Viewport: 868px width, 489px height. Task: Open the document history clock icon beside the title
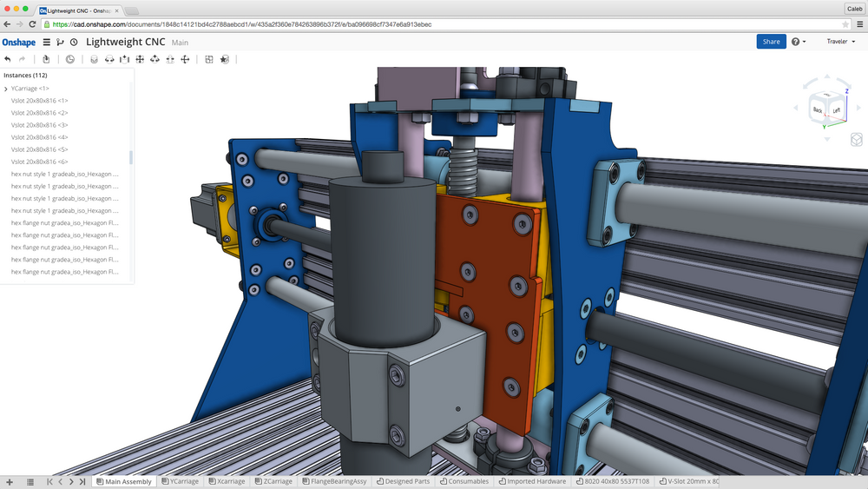pyautogui.click(x=74, y=42)
